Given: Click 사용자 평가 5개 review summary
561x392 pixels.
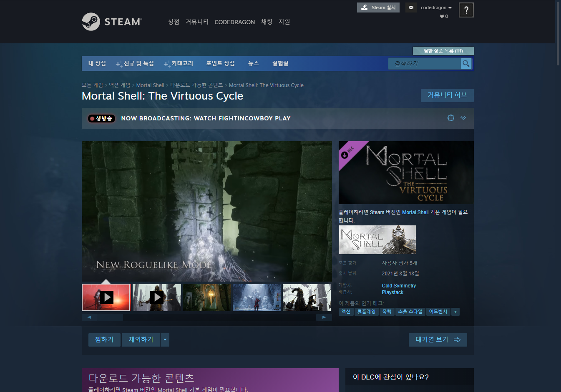Looking at the screenshot, I should click(x=400, y=263).
